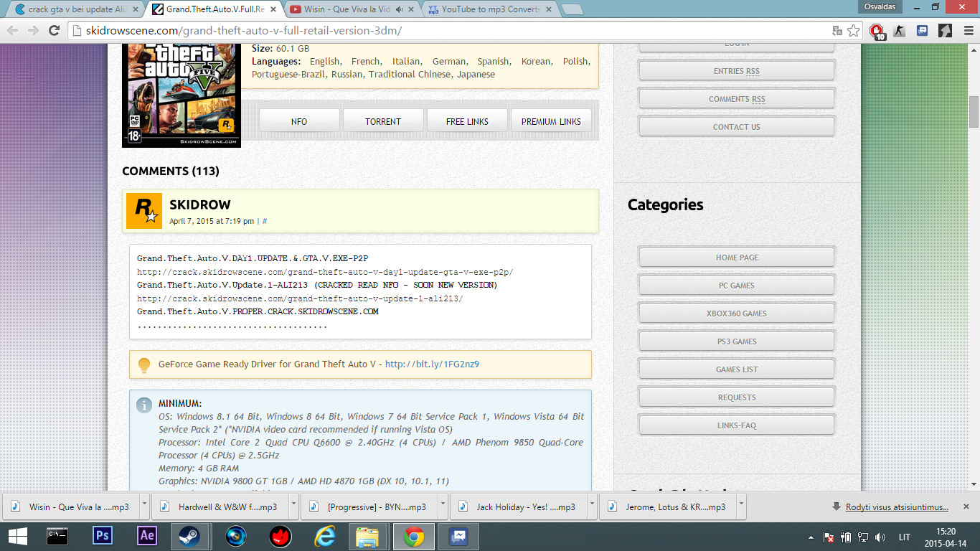Open the blue camera lens app on taskbar
This screenshot has height=551, width=980.
[235, 536]
